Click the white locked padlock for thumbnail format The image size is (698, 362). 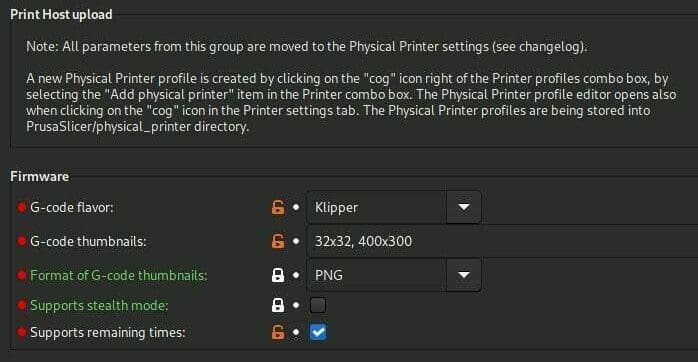278,275
